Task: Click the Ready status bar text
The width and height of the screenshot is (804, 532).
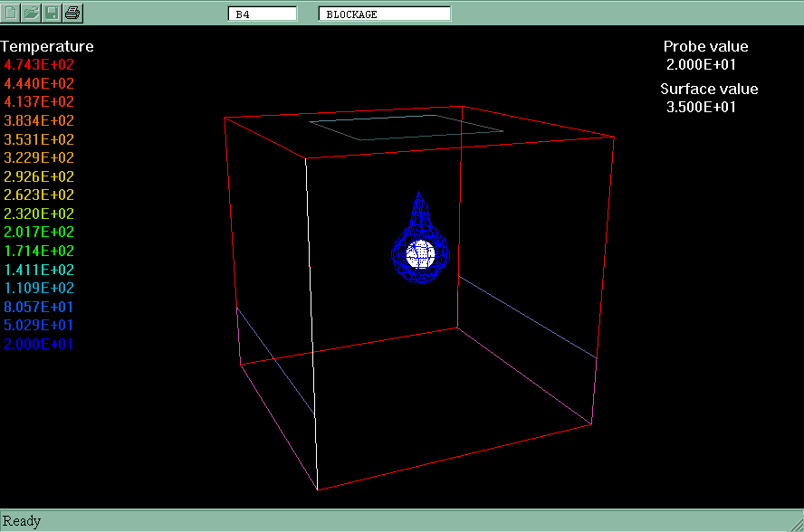Action: click(x=22, y=521)
